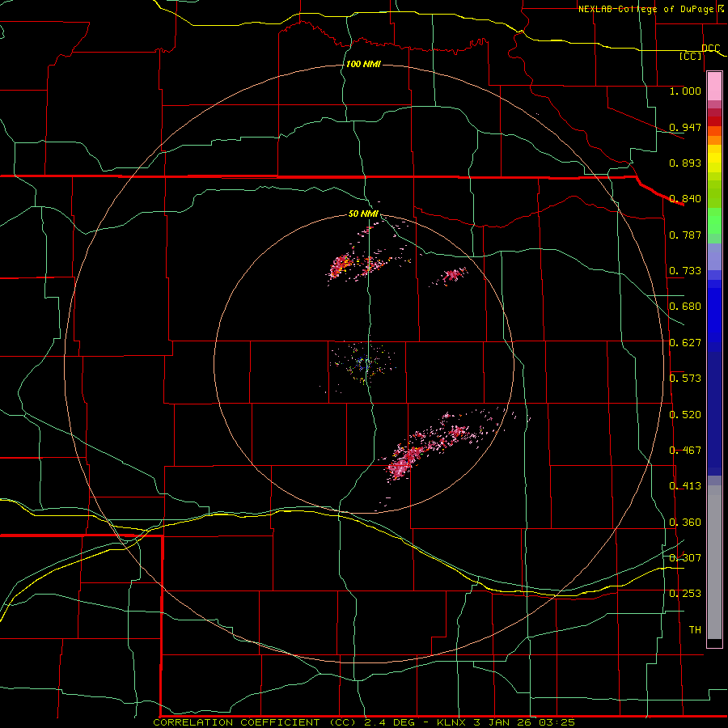Screen dimensions: 728x728
Task: Click the DCC product label
Action: tap(710, 48)
